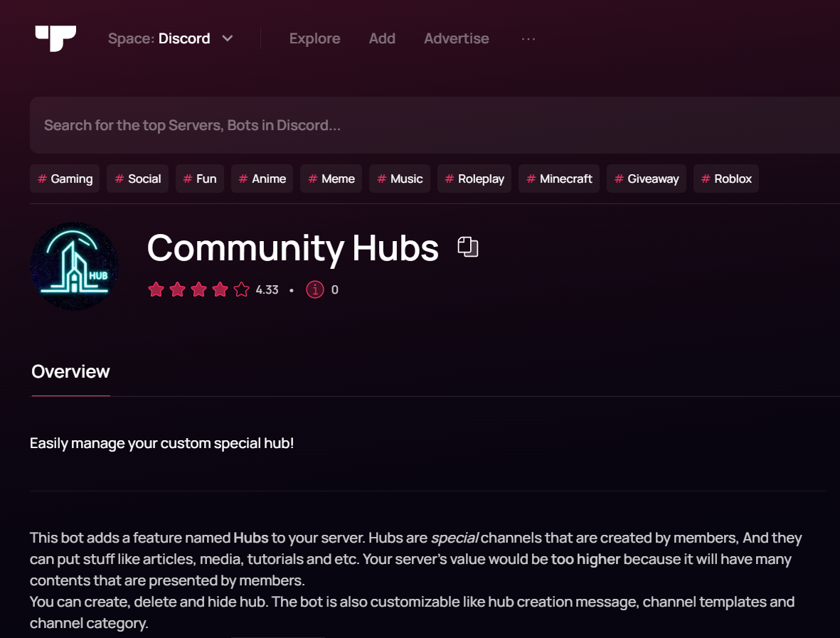Screen dimensions: 840x638
Task: Open the Explore page
Action: [x=314, y=38]
